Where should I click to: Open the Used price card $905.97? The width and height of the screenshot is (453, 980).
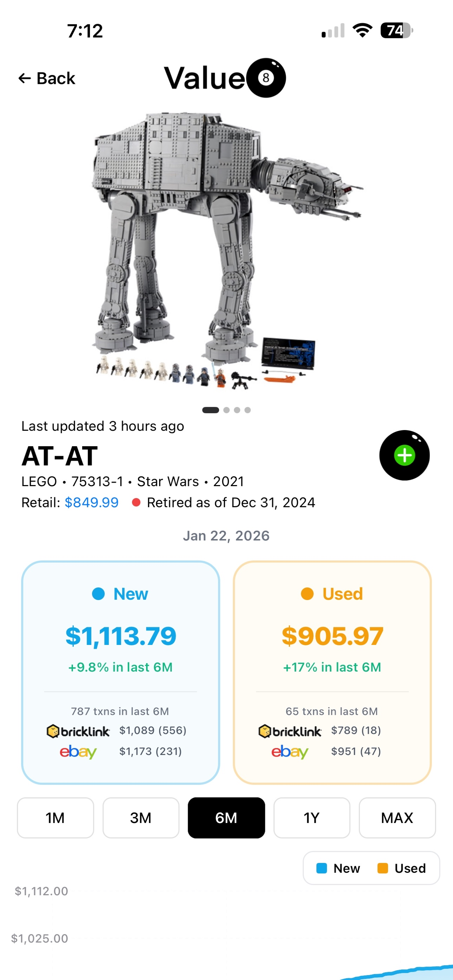[x=332, y=636]
